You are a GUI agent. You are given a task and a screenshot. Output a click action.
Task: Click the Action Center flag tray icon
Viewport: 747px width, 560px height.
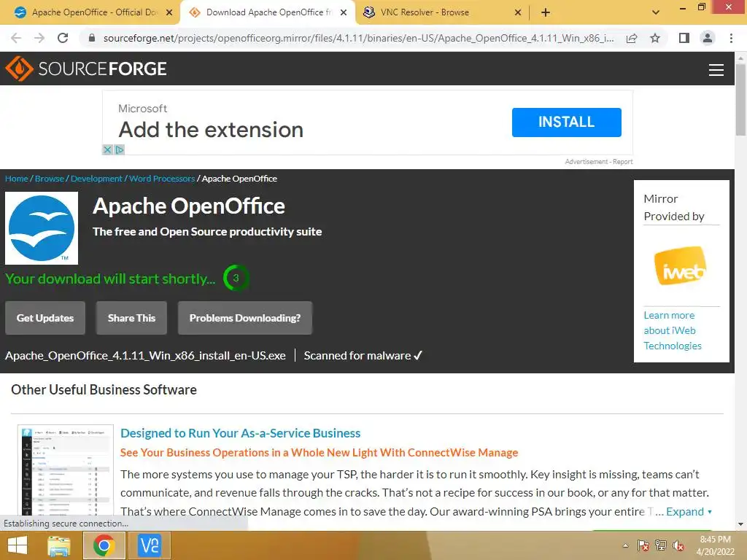pyautogui.click(x=643, y=545)
